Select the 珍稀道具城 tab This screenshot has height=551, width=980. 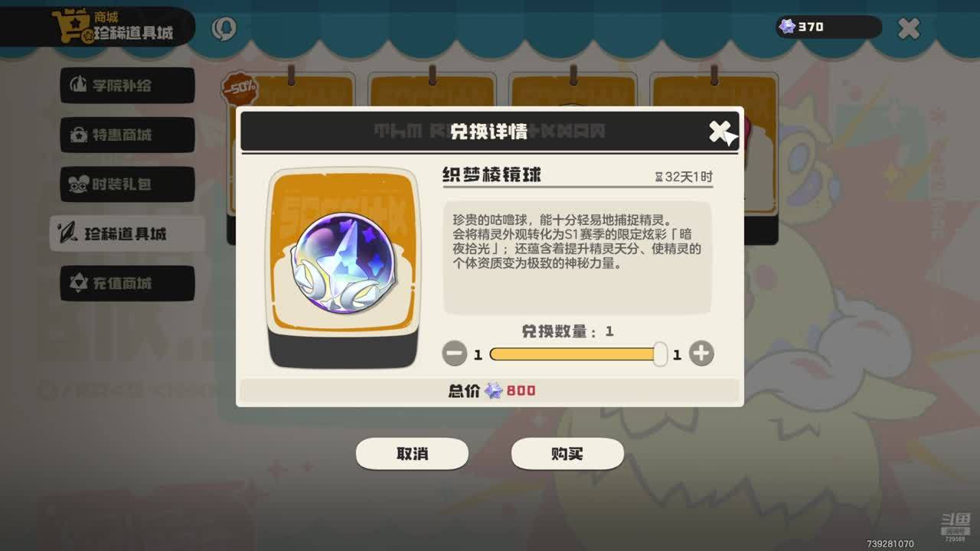tap(127, 233)
